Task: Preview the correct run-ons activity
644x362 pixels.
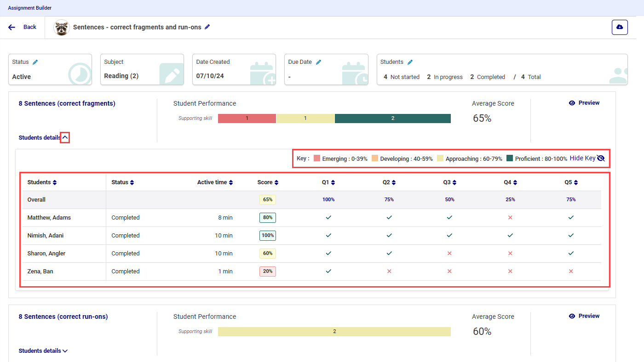Action: [584, 316]
